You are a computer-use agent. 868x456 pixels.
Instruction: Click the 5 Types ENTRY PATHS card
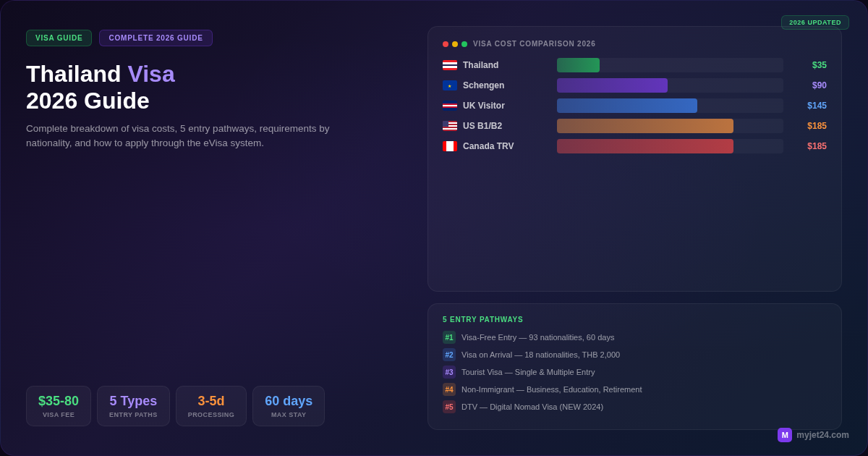(x=133, y=405)
